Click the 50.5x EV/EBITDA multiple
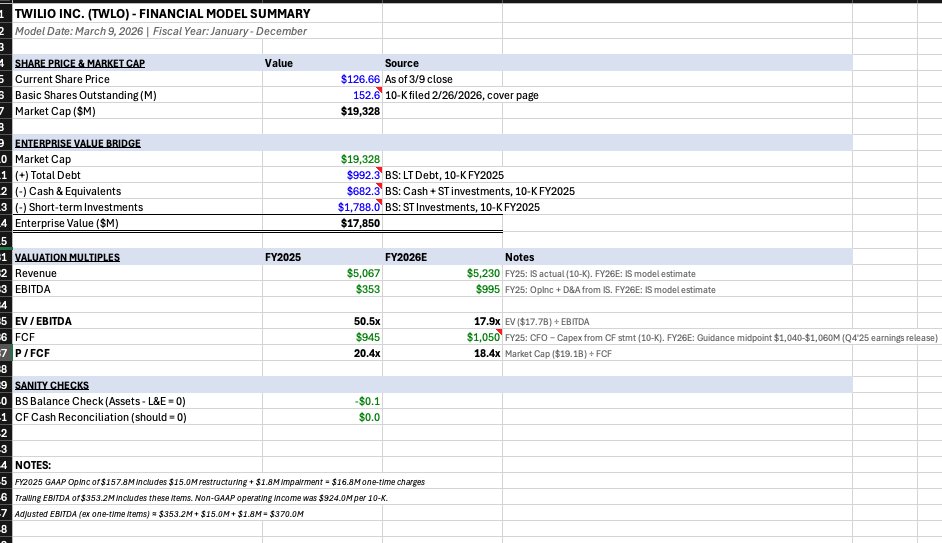This screenshot has height=543, width=942. [367, 321]
